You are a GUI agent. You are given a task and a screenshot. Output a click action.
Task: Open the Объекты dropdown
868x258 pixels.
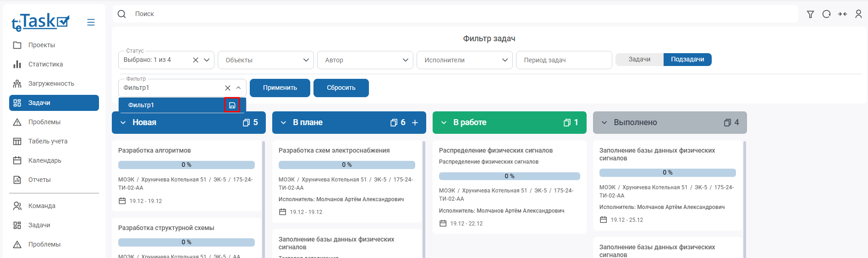(265, 60)
